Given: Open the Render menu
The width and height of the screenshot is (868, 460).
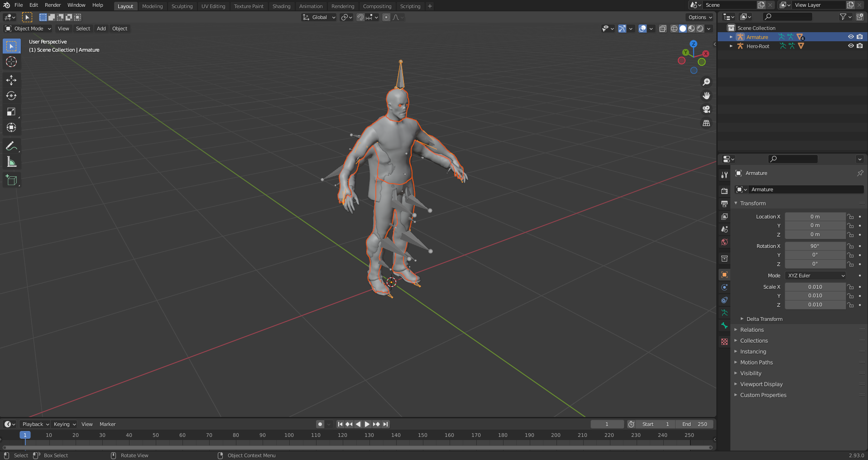Looking at the screenshot, I should click(53, 5).
